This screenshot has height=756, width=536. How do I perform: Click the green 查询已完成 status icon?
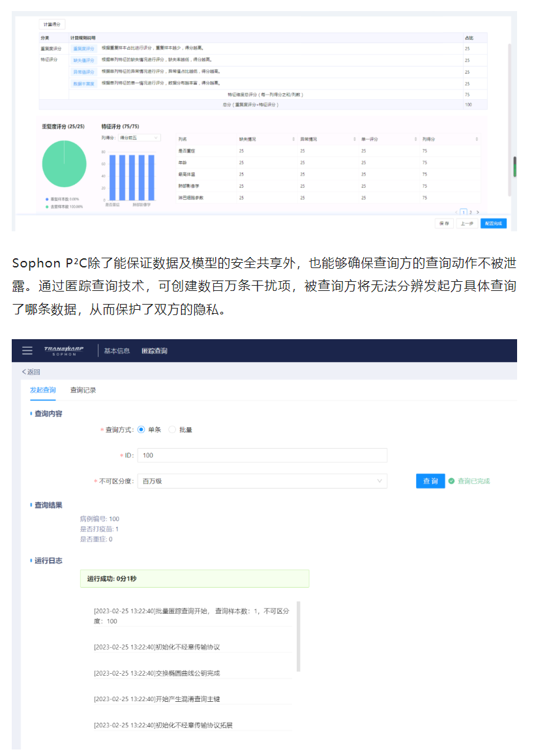click(x=451, y=481)
